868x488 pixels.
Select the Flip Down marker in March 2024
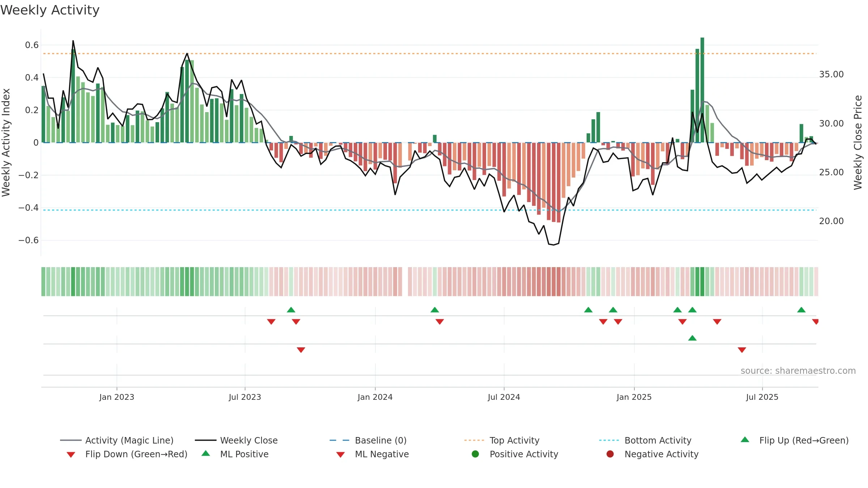coord(440,322)
